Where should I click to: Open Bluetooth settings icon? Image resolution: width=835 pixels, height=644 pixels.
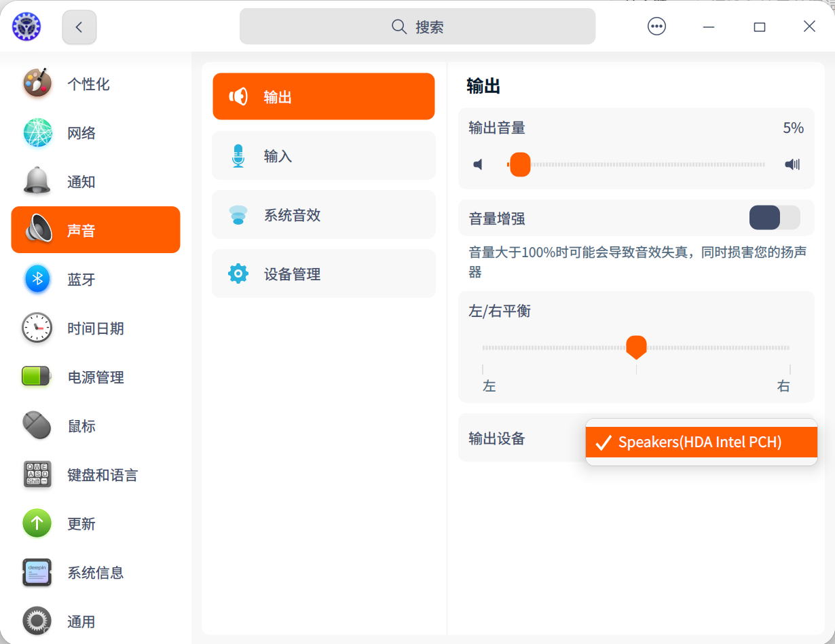37,279
